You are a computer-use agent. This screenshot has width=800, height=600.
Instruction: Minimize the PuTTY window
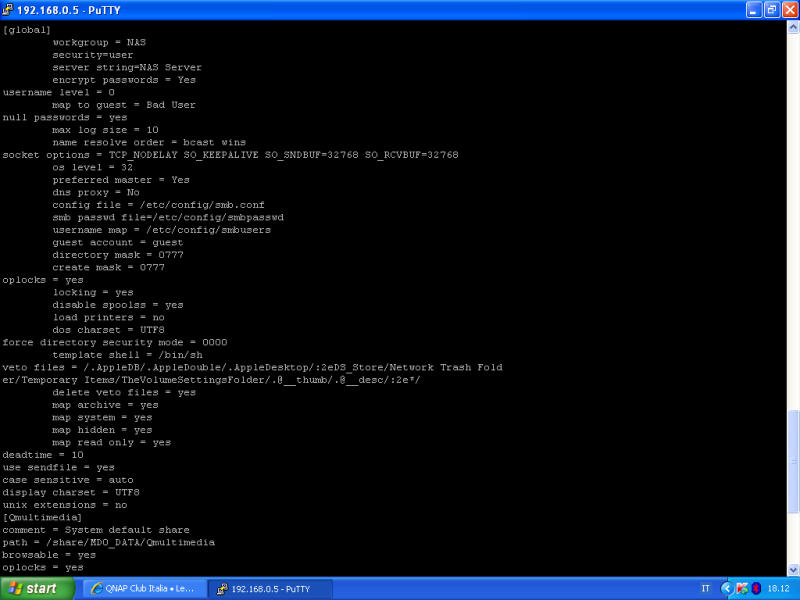[x=753, y=10]
